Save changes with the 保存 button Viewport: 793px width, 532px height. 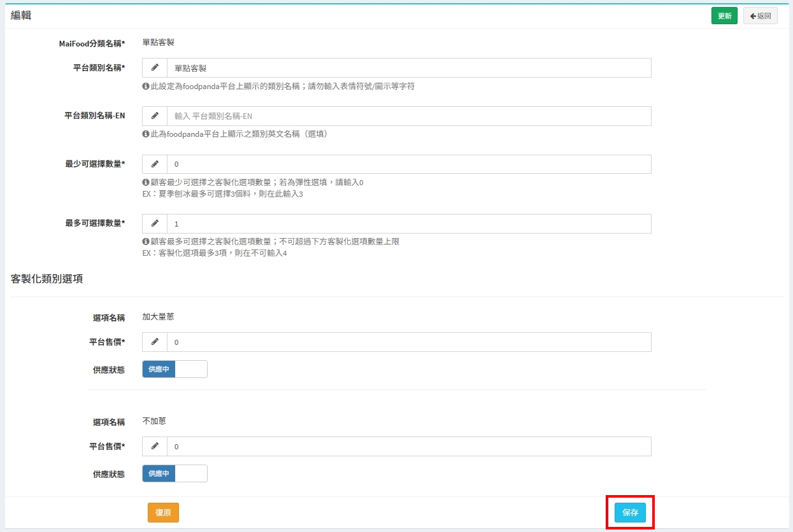(630, 512)
